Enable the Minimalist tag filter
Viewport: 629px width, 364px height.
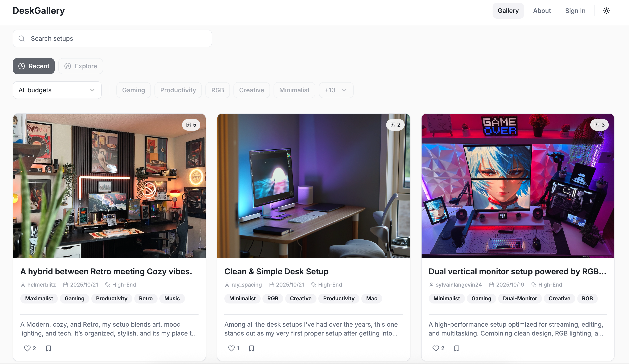point(294,90)
